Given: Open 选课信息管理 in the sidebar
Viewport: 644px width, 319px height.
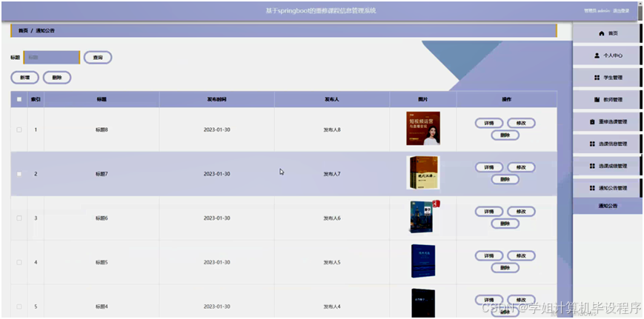Looking at the screenshot, I should point(607,144).
